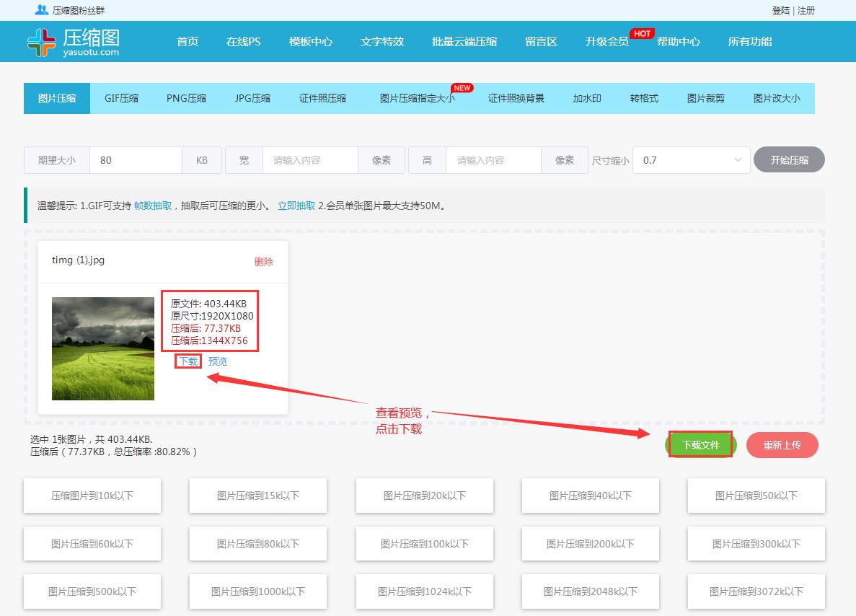Click the green 下载文件 button
Image resolution: width=856 pixels, height=616 pixels.
pyautogui.click(x=699, y=444)
